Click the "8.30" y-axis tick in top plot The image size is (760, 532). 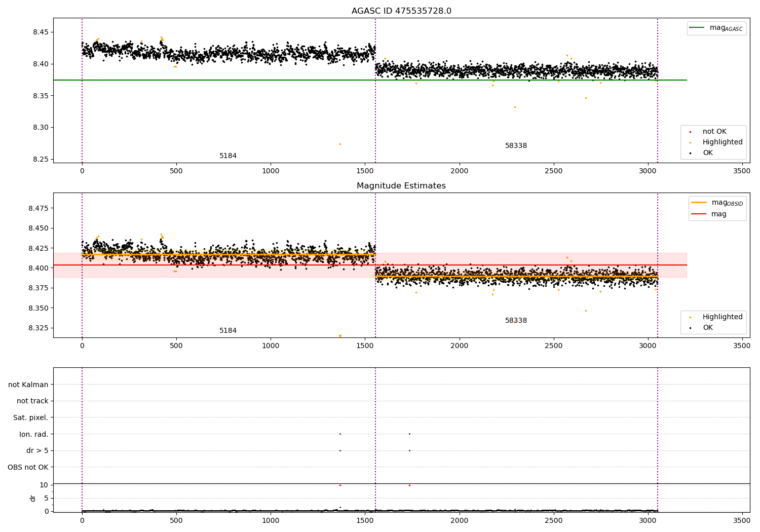[41, 128]
